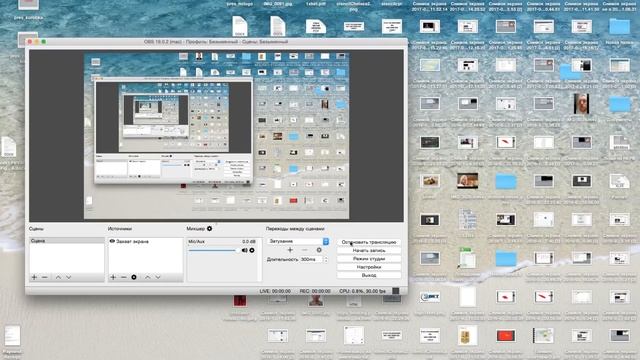Select solid red image thumbnail on desktop
The image size is (640, 360).
click(506, 336)
